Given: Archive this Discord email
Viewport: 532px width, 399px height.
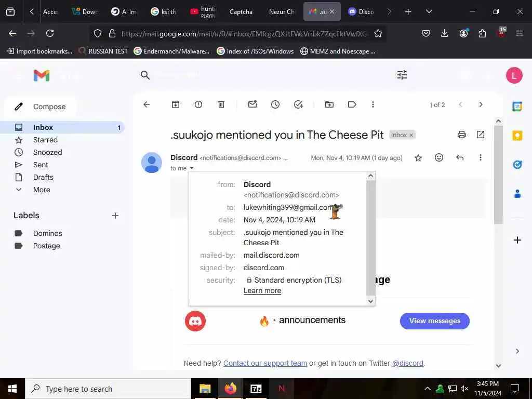Looking at the screenshot, I should pos(176,104).
